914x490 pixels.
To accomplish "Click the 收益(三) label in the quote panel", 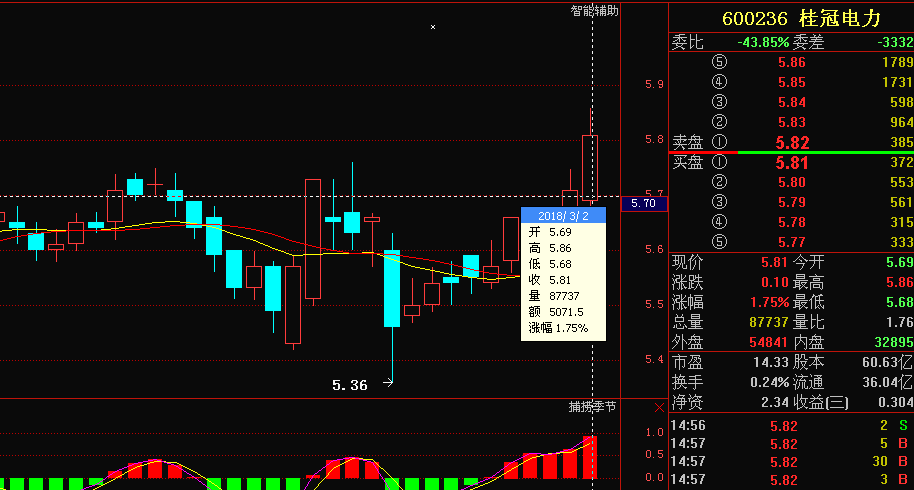I will coord(821,402).
